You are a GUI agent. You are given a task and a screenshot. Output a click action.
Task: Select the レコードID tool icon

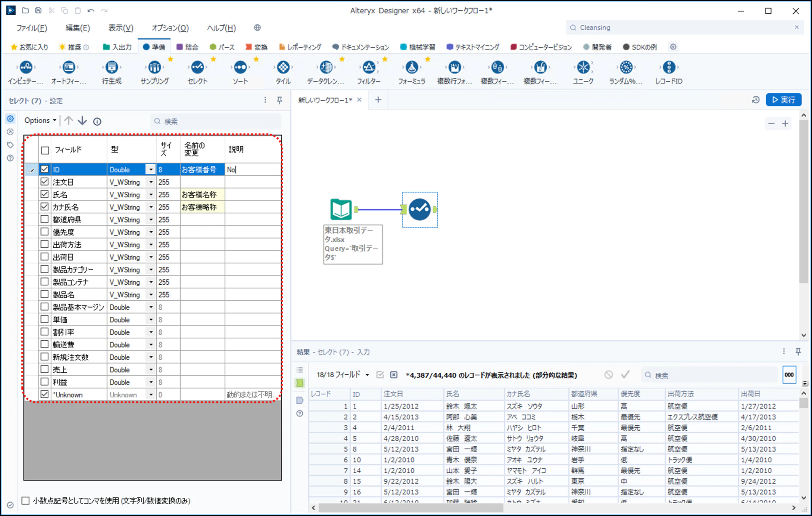coord(669,67)
